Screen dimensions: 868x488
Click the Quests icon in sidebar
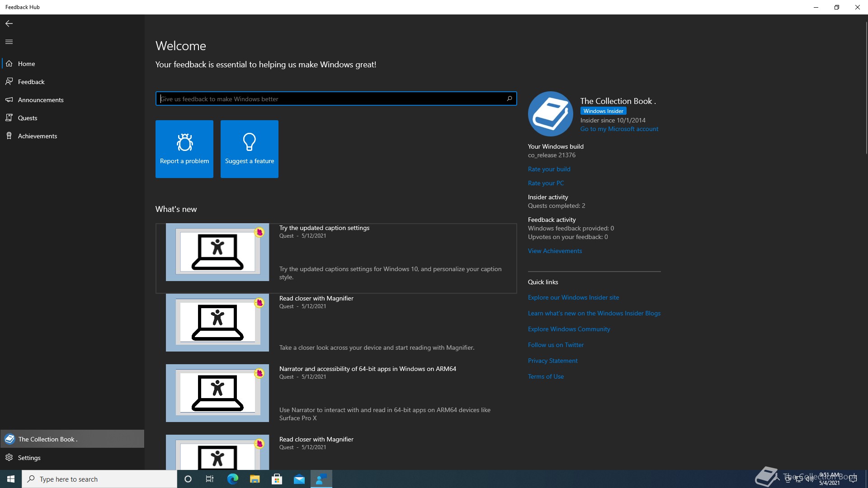pyautogui.click(x=9, y=118)
